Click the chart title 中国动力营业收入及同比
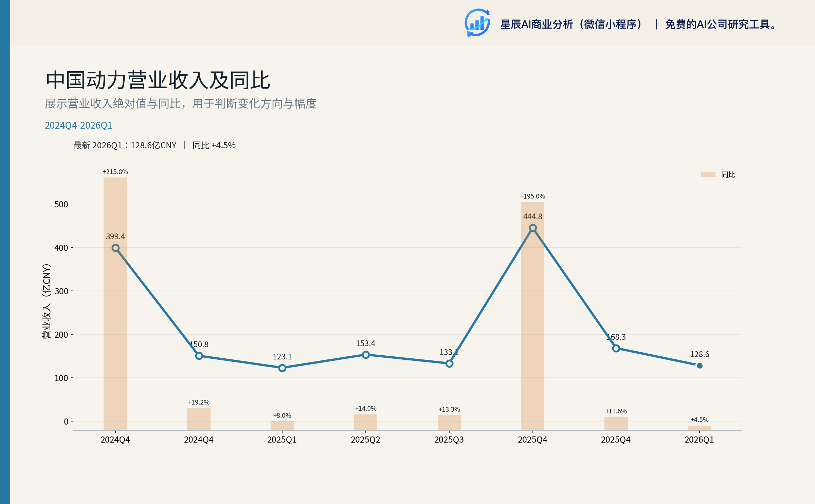This screenshot has width=815, height=504. (158, 80)
